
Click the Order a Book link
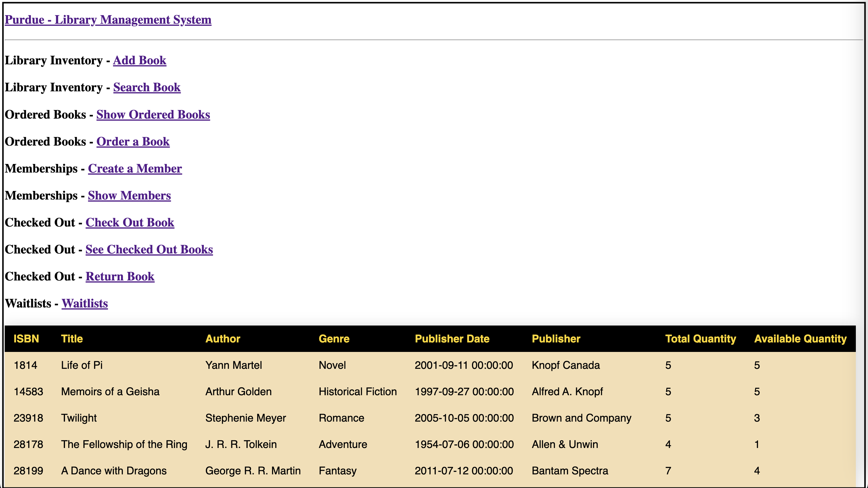(x=133, y=141)
